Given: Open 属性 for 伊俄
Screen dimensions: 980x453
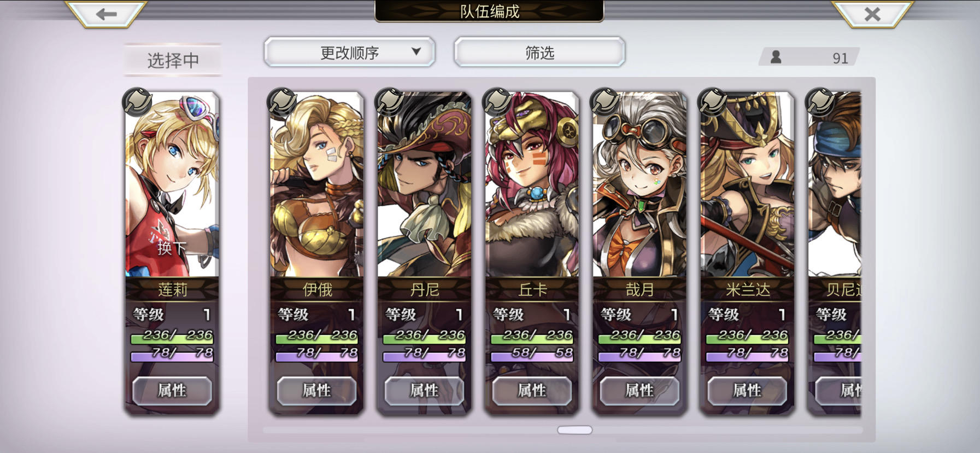Looking at the screenshot, I should [x=316, y=391].
